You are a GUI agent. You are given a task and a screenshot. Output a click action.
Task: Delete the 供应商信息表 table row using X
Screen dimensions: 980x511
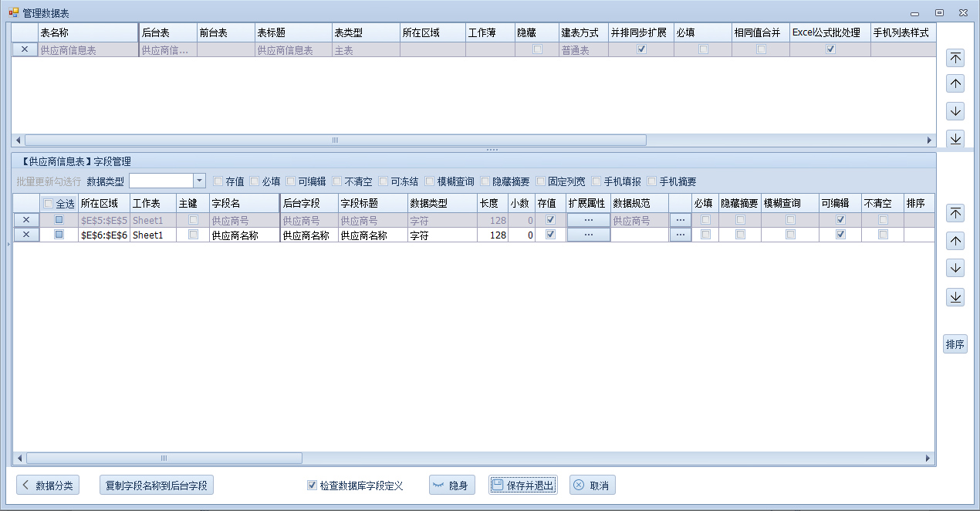(25, 49)
